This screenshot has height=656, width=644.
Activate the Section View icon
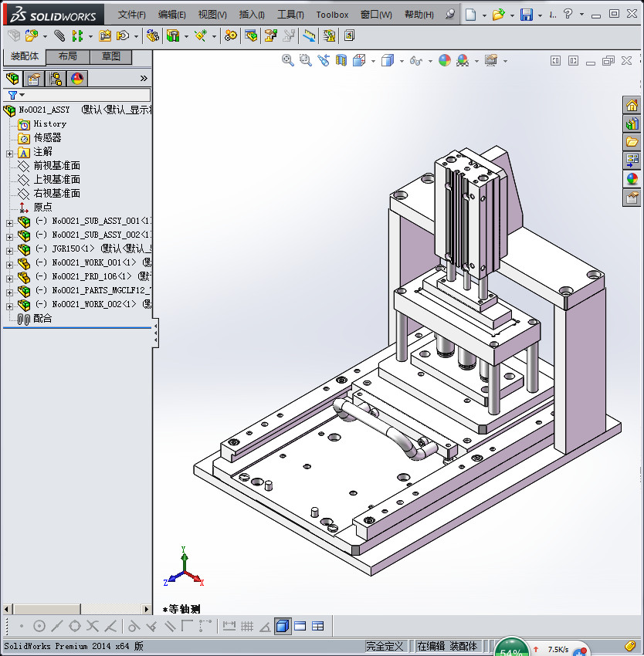point(341,61)
